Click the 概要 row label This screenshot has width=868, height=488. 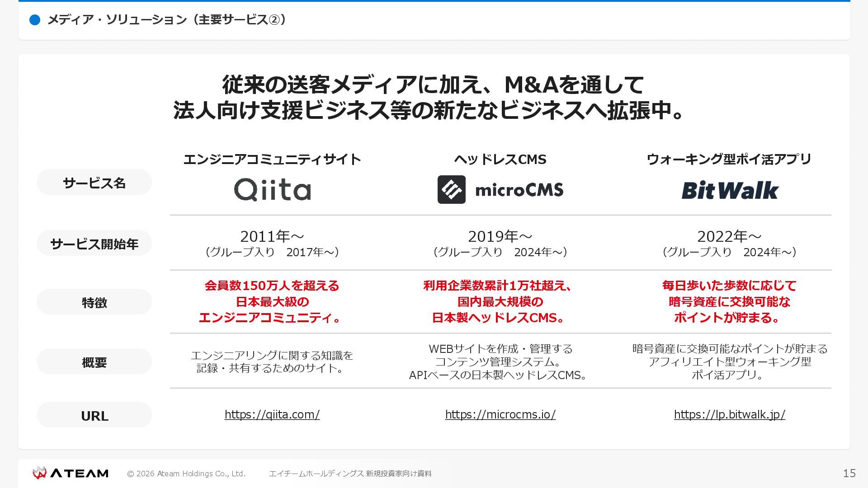point(94,362)
